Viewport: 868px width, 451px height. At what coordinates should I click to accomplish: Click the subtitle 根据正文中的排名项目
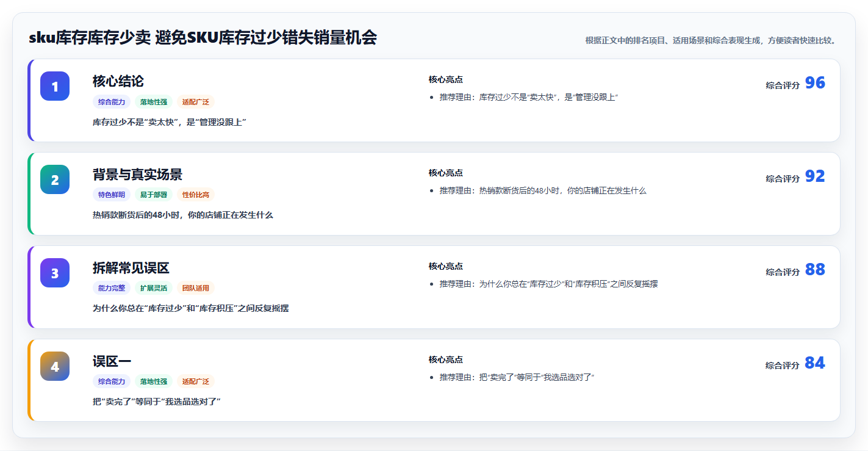[710, 40]
